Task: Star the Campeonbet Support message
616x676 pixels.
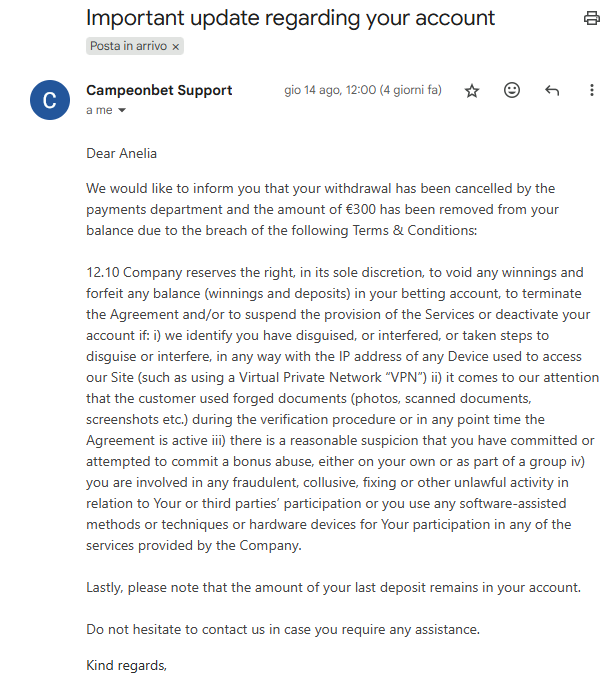Action: 472,90
